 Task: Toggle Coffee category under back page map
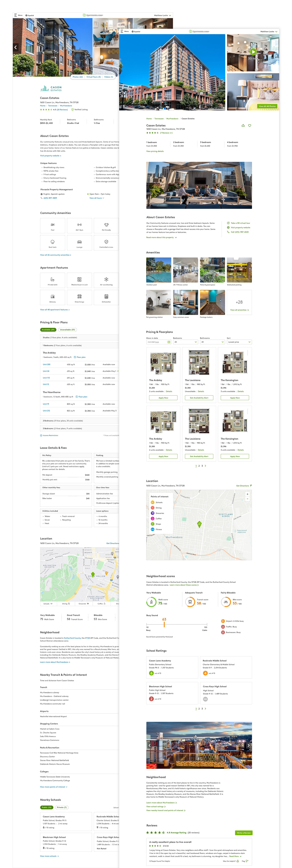coord(101,603)
